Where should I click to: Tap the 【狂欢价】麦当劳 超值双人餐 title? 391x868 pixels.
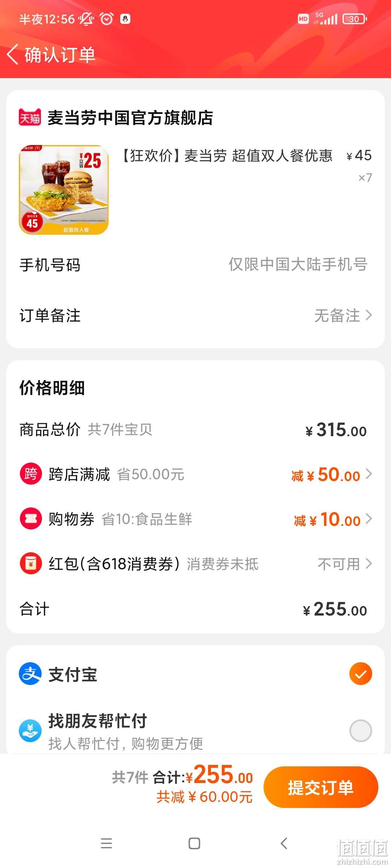tap(227, 156)
